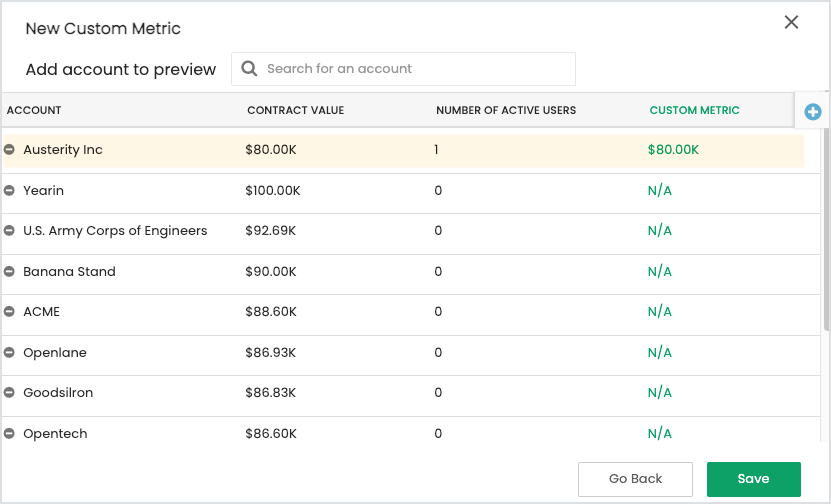Click Yearin's N/A custom metric value
831x504 pixels.
[x=659, y=190]
